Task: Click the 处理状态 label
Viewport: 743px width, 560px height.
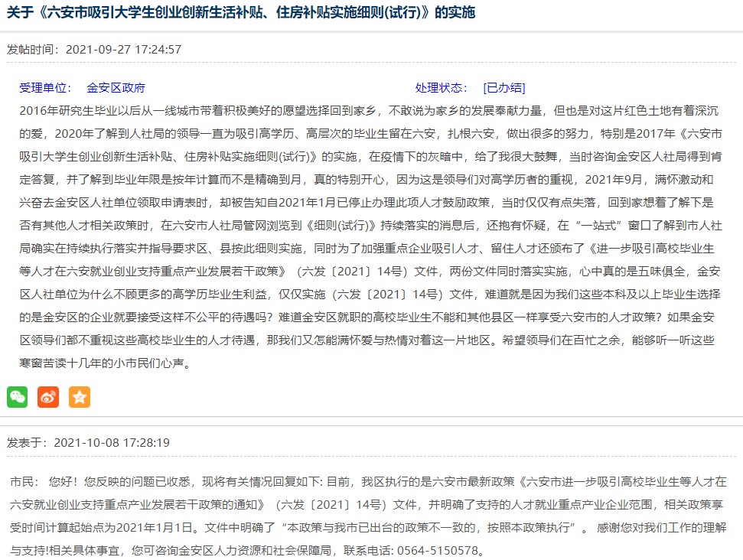Action: pyautogui.click(x=441, y=88)
